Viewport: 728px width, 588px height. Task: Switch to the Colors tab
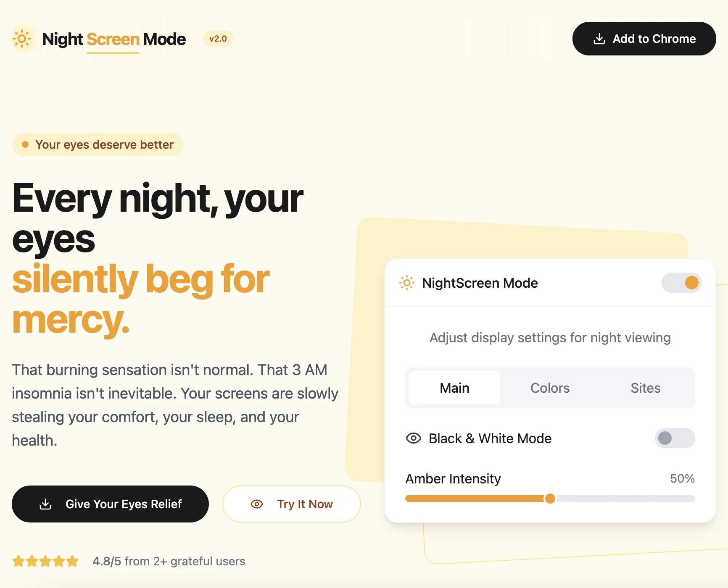tap(550, 388)
